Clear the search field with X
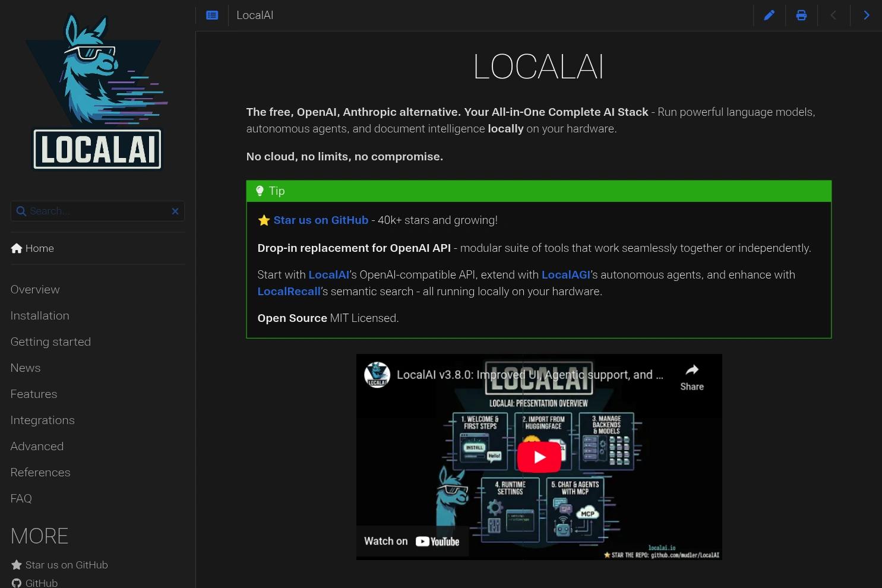882x588 pixels. (175, 211)
